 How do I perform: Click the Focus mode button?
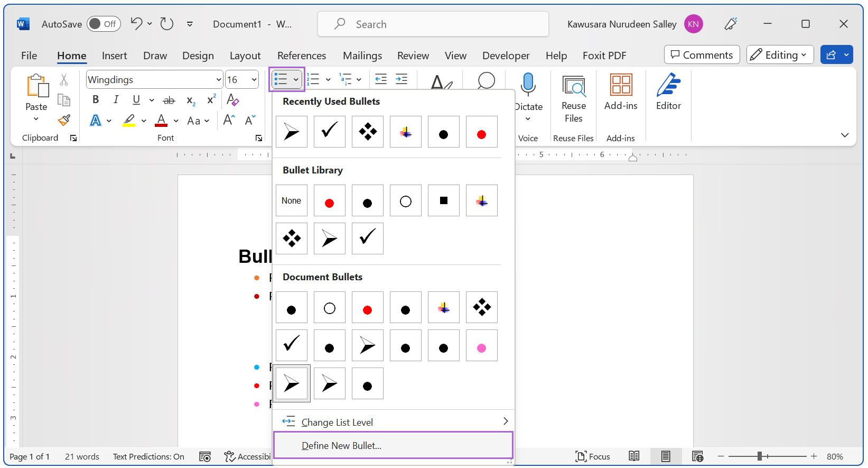(x=593, y=456)
